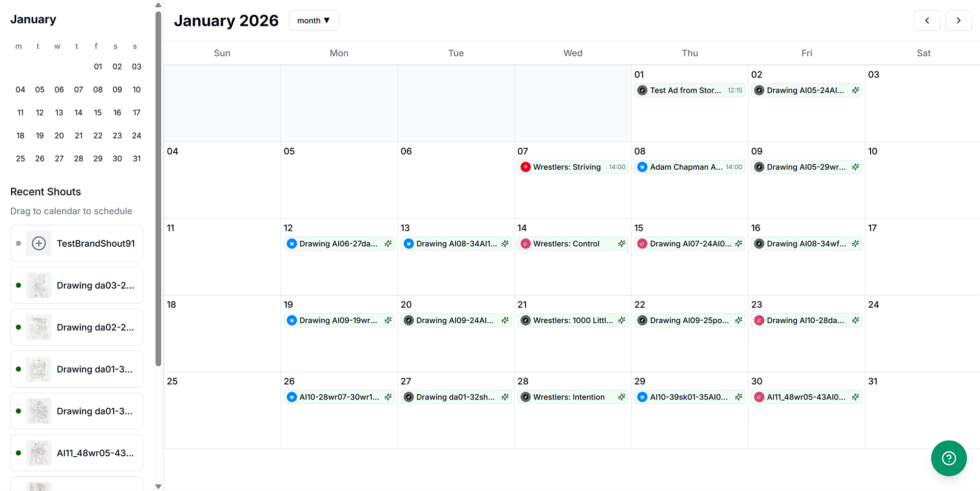Click platform icon on Wrestlers: Striving event
The width and height of the screenshot is (980, 491).
pyautogui.click(x=525, y=167)
